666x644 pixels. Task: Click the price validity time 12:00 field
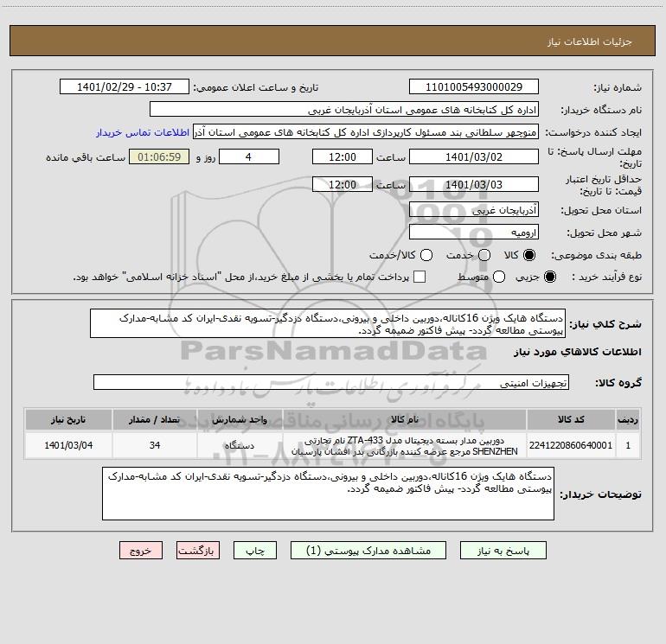click(343, 184)
